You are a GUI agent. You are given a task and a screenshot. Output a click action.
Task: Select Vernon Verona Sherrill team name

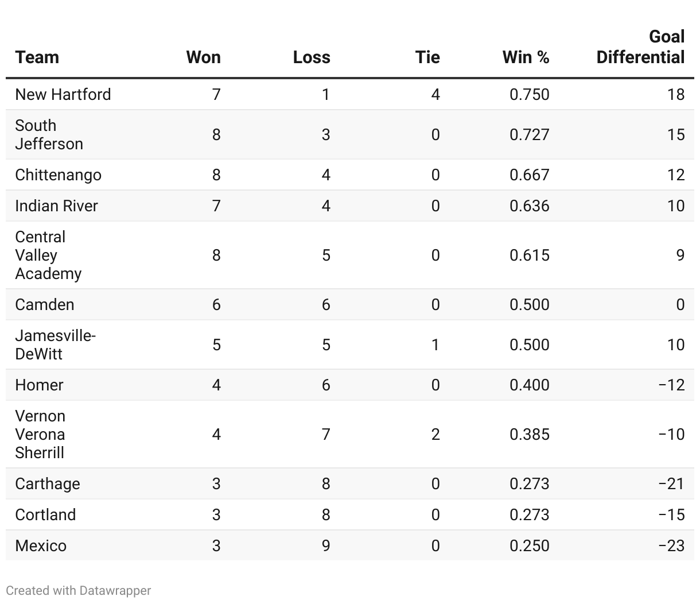(x=40, y=434)
